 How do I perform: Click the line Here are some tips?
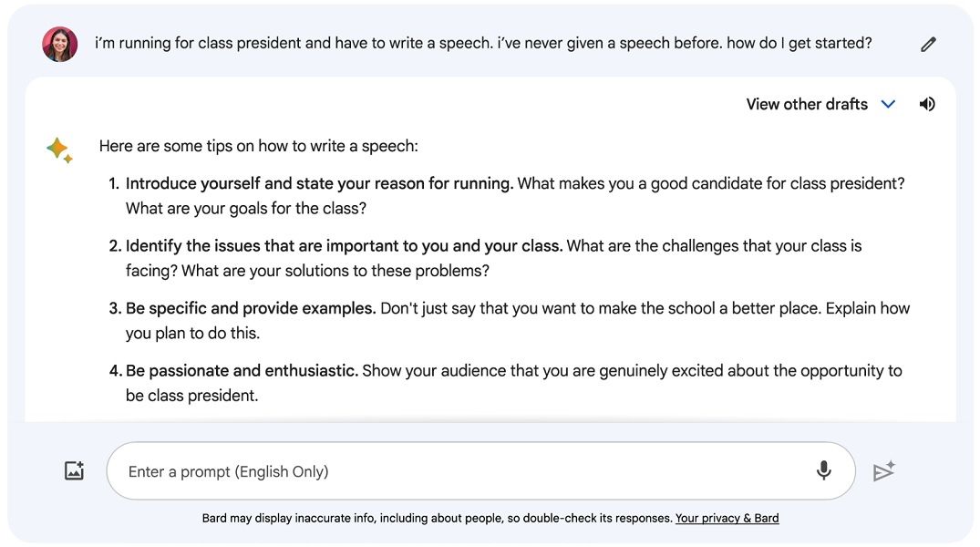click(258, 146)
